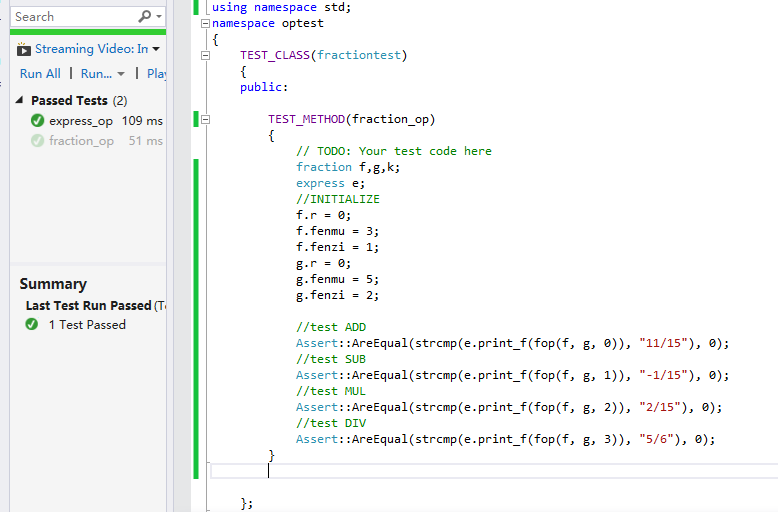Click the 'g.fenmu = 5;' line

pos(337,279)
